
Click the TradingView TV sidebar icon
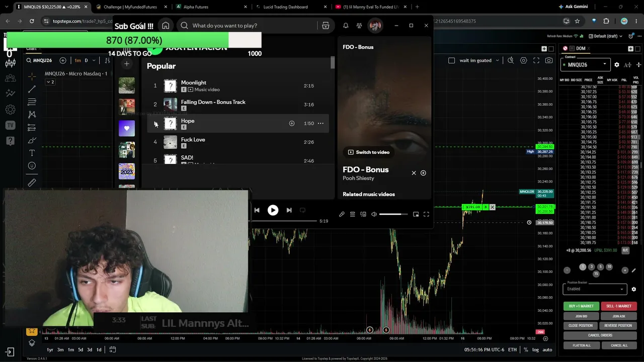click(x=10, y=125)
